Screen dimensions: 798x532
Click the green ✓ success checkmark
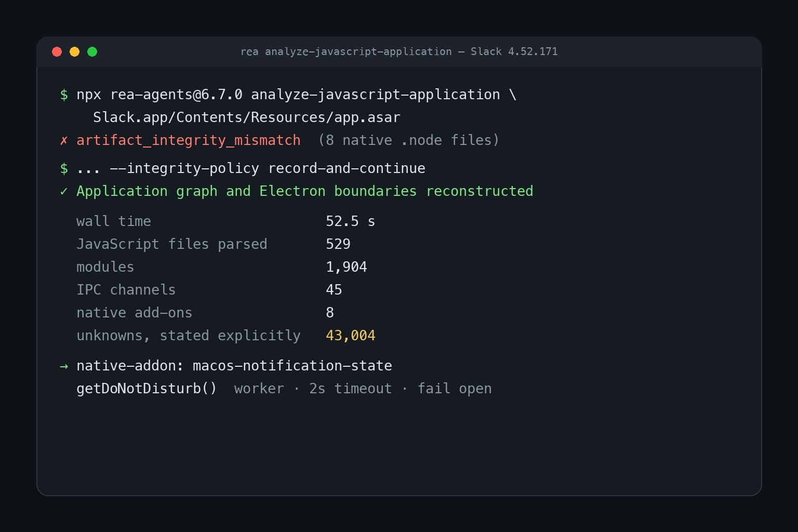(x=64, y=191)
